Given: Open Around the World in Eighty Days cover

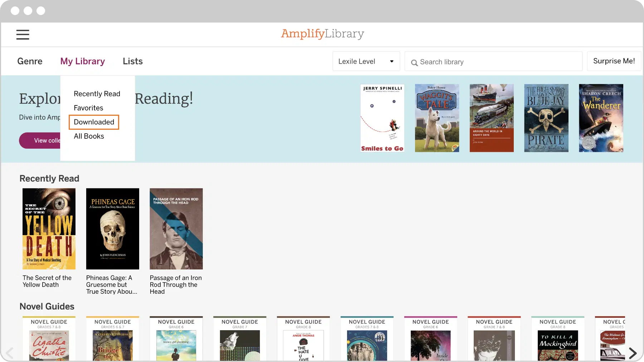Looking at the screenshot, I should (x=492, y=118).
